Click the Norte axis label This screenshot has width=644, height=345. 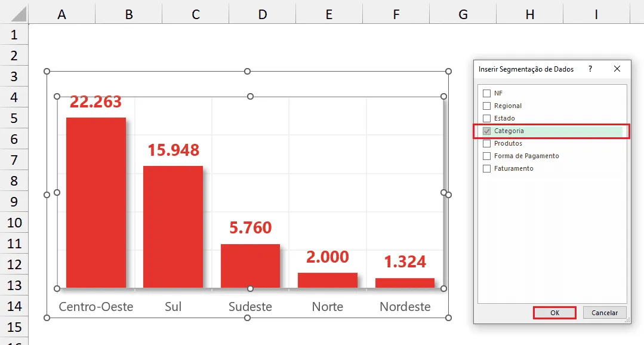click(327, 306)
